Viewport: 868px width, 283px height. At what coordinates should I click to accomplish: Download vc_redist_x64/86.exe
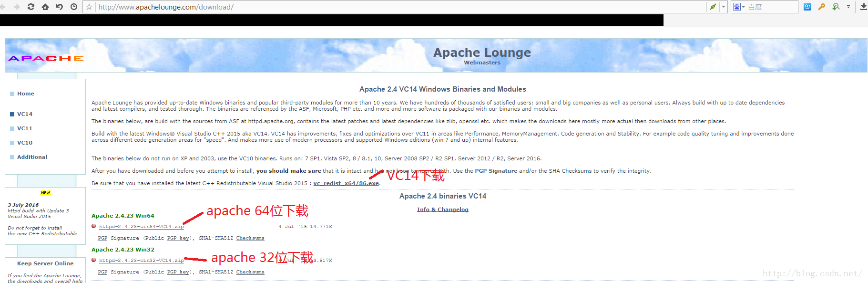click(346, 183)
